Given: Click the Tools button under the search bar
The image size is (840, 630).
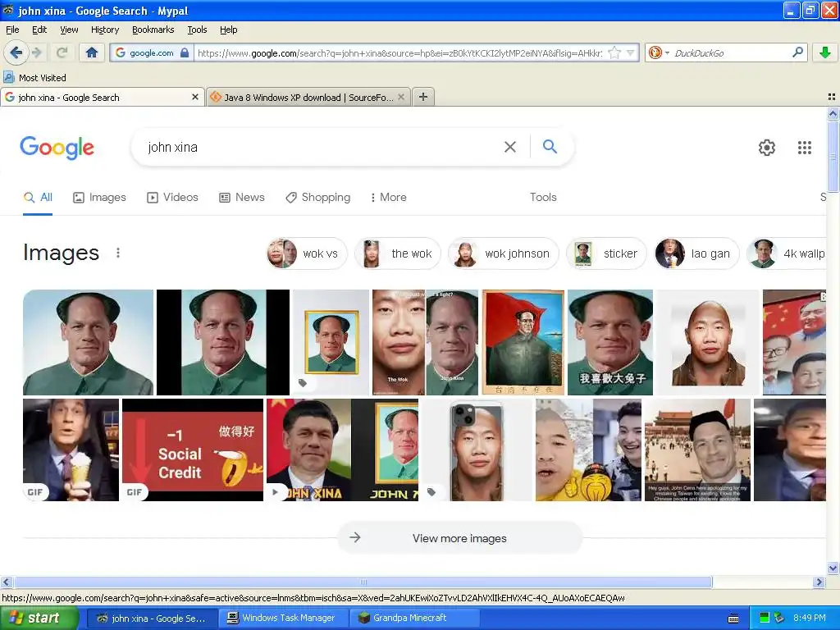Looking at the screenshot, I should pyautogui.click(x=543, y=197).
